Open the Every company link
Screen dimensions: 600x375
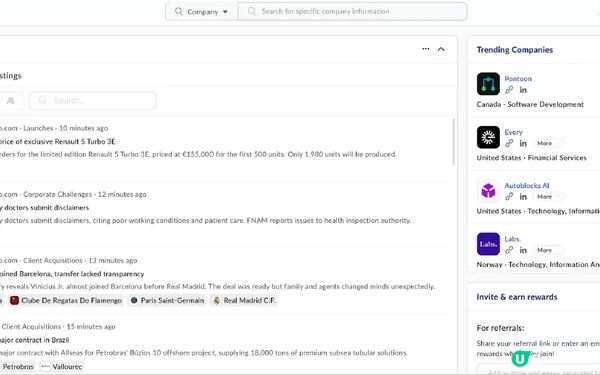click(513, 132)
